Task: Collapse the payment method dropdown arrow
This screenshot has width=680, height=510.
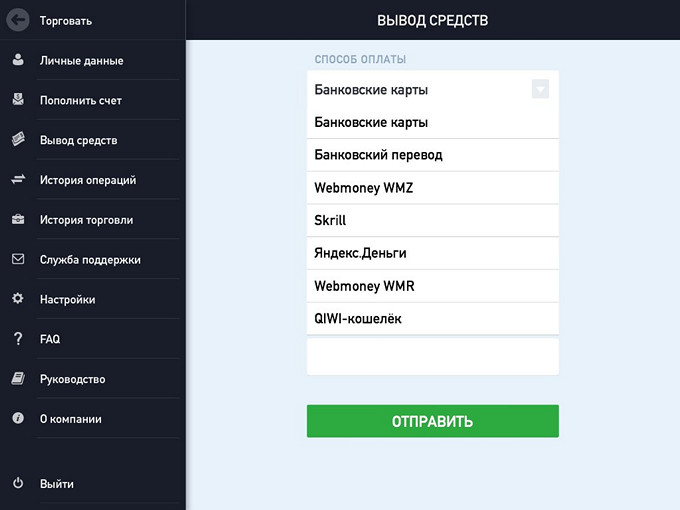Action: [540, 90]
